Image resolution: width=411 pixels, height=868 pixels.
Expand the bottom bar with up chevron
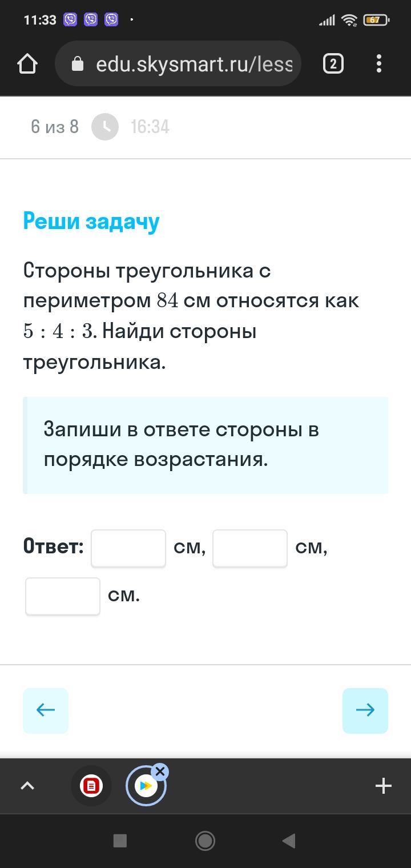click(27, 786)
